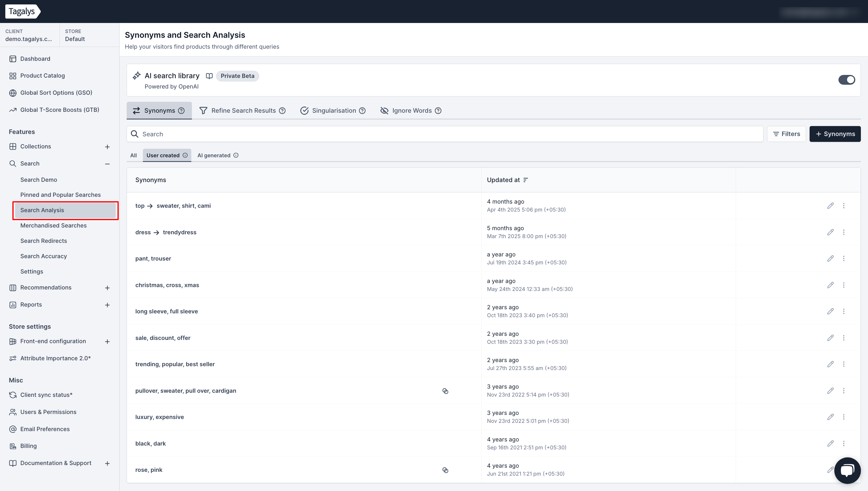Click link icon on 'rose, pink' row
The height and width of the screenshot is (491, 868).
pos(445,470)
